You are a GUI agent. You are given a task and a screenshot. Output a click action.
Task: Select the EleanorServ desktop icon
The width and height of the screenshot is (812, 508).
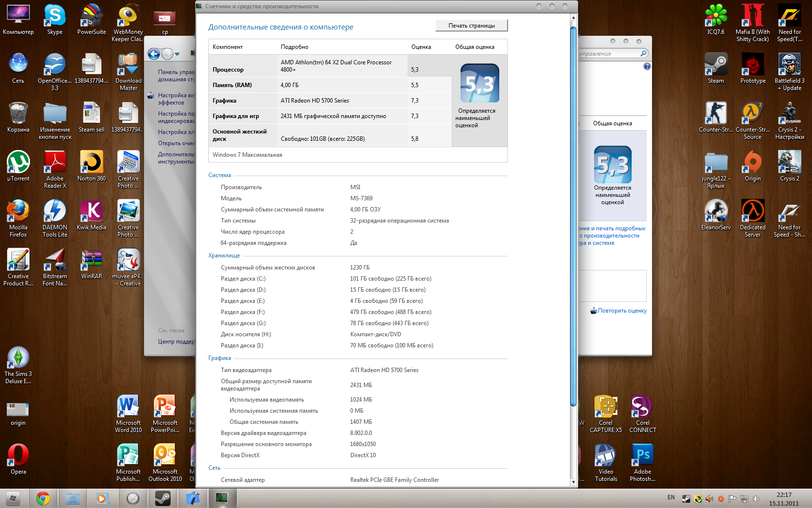(716, 215)
